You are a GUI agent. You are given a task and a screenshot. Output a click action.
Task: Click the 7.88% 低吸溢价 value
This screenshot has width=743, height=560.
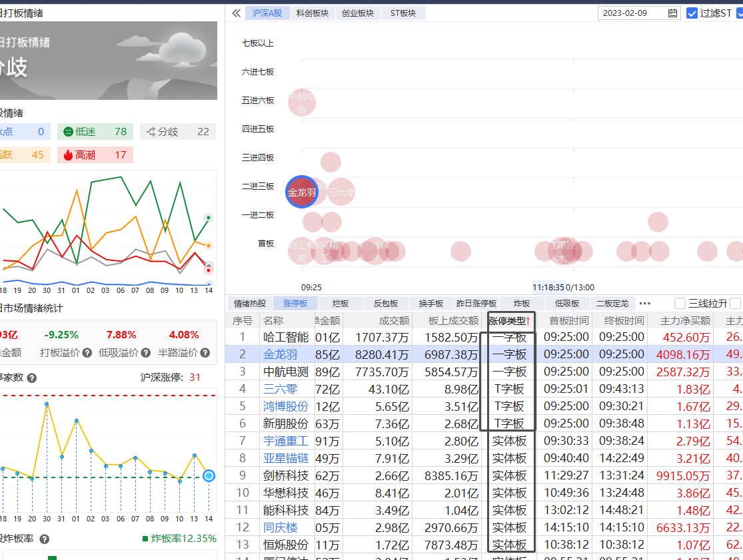coord(121,335)
